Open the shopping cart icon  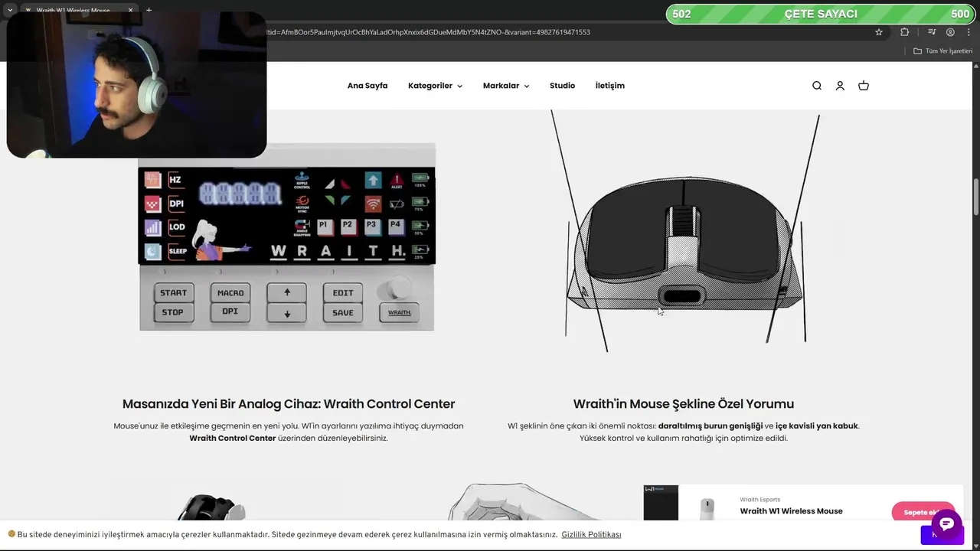tap(864, 86)
